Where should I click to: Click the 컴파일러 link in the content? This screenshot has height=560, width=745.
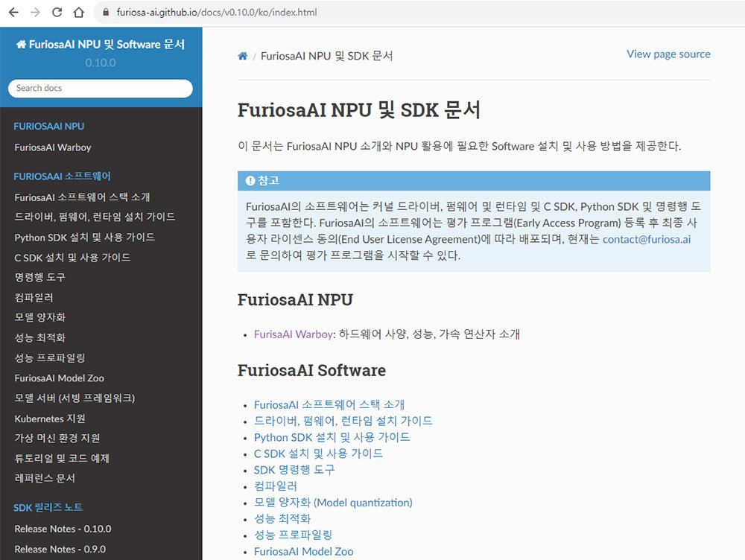pyautogui.click(x=276, y=486)
